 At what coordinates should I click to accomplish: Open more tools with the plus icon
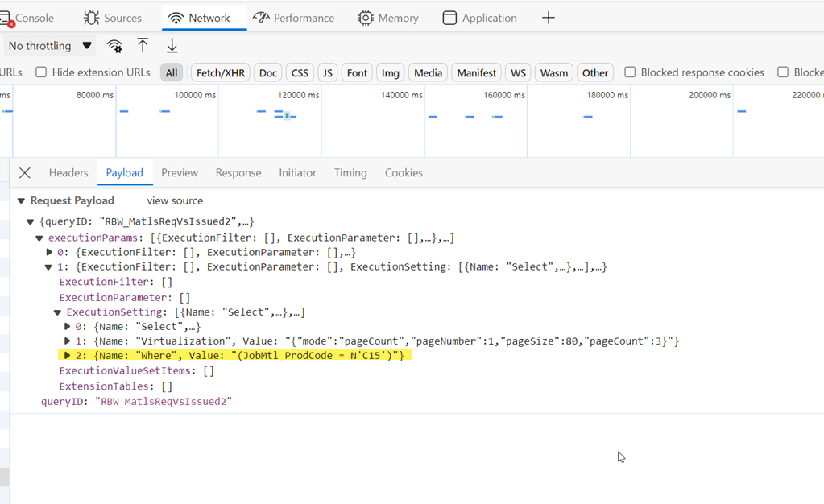pyautogui.click(x=549, y=17)
